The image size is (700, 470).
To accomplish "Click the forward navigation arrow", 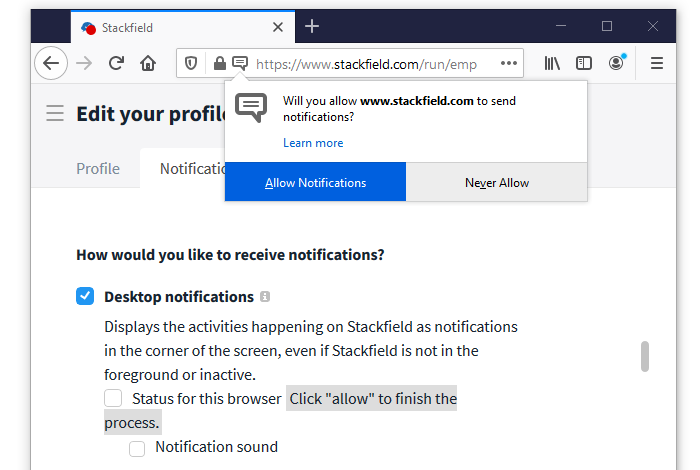I will (84, 63).
